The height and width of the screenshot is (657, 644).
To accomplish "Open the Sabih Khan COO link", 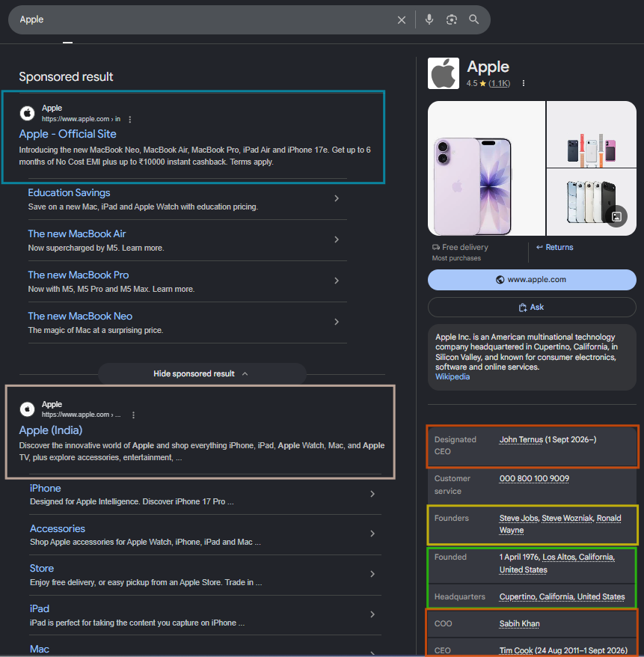I will tap(519, 624).
